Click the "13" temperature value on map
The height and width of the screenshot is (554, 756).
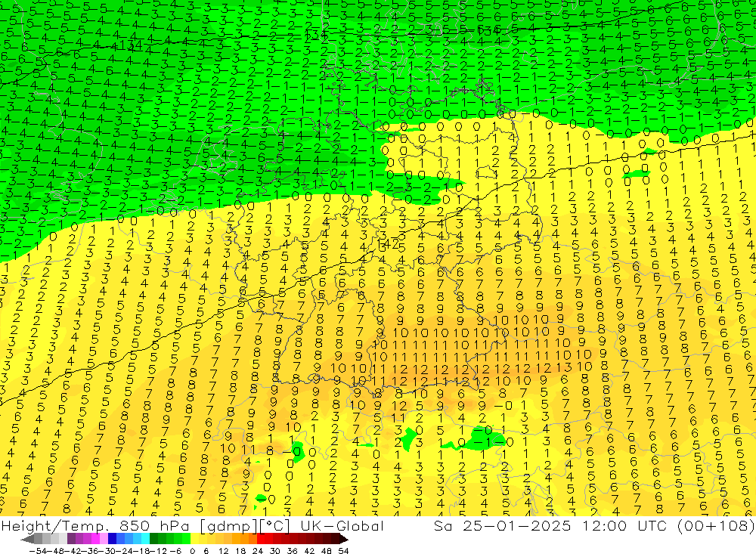(563, 368)
